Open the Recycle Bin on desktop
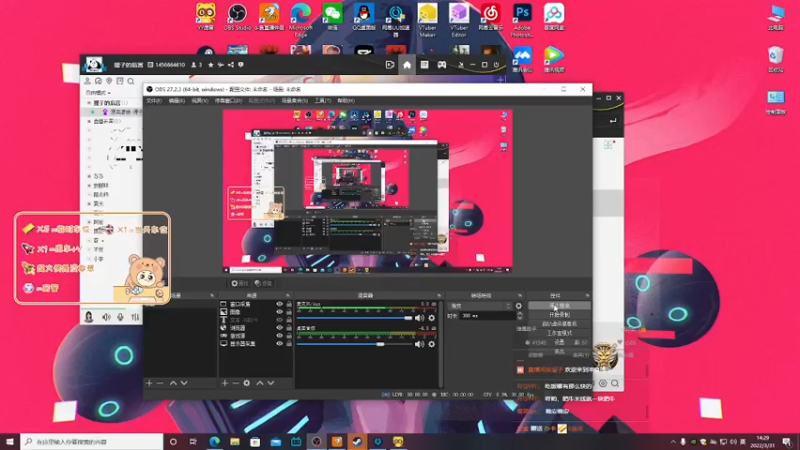 [x=776, y=59]
